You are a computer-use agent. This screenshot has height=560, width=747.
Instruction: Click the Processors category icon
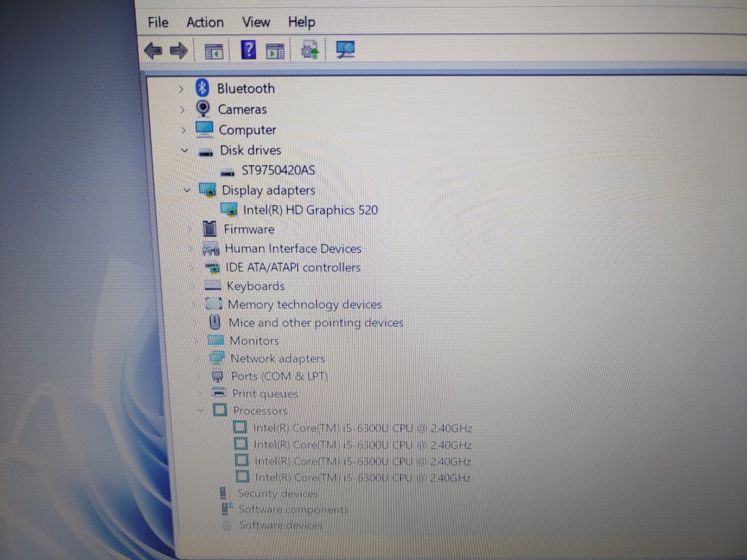[220, 410]
